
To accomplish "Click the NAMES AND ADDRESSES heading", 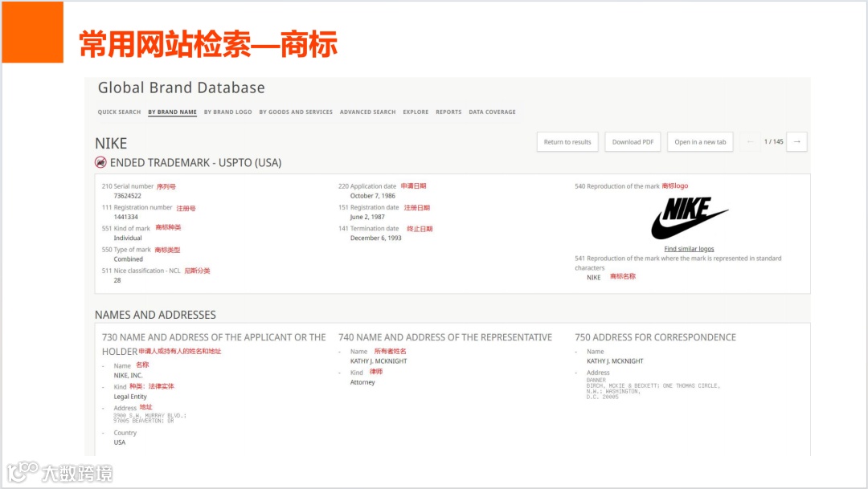I will (156, 315).
